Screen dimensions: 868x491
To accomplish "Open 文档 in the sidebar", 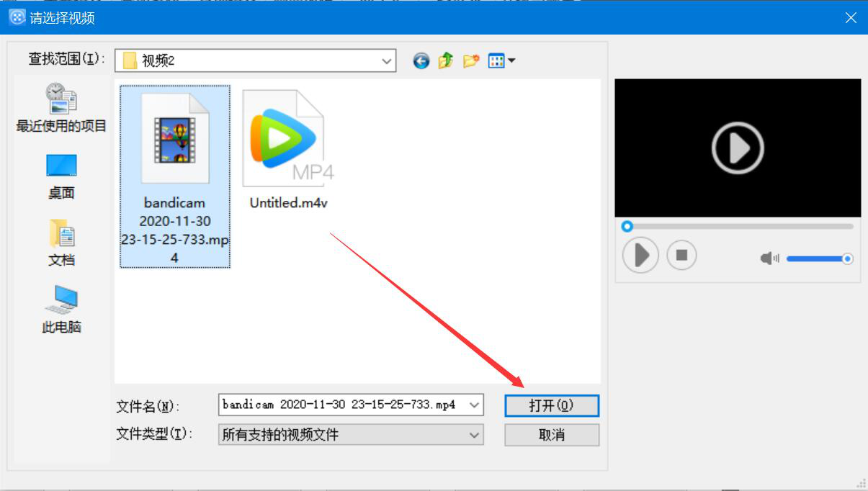I will pyautogui.click(x=61, y=243).
